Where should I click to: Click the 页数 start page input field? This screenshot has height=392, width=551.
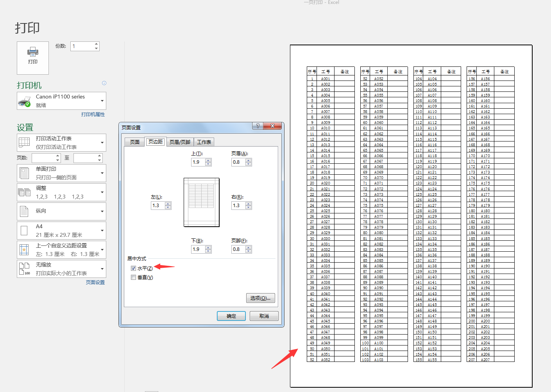(44, 158)
